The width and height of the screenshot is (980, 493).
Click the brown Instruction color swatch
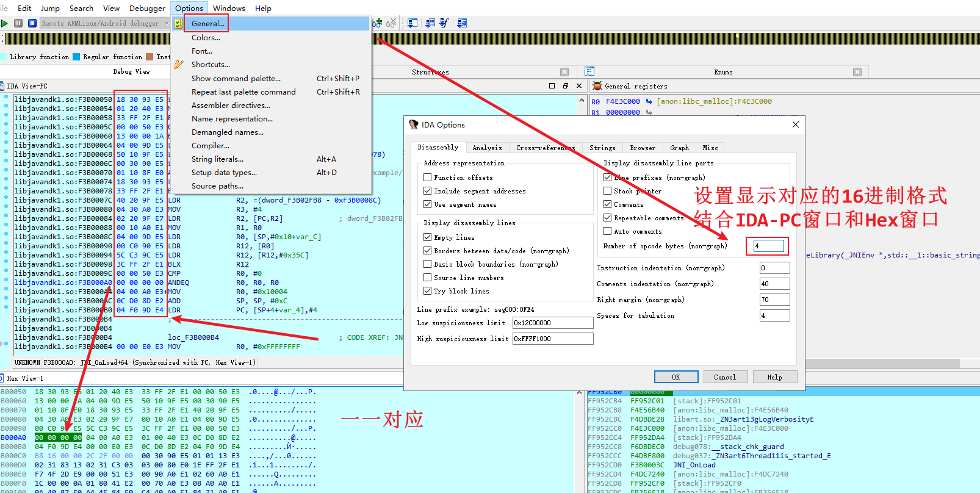150,57
